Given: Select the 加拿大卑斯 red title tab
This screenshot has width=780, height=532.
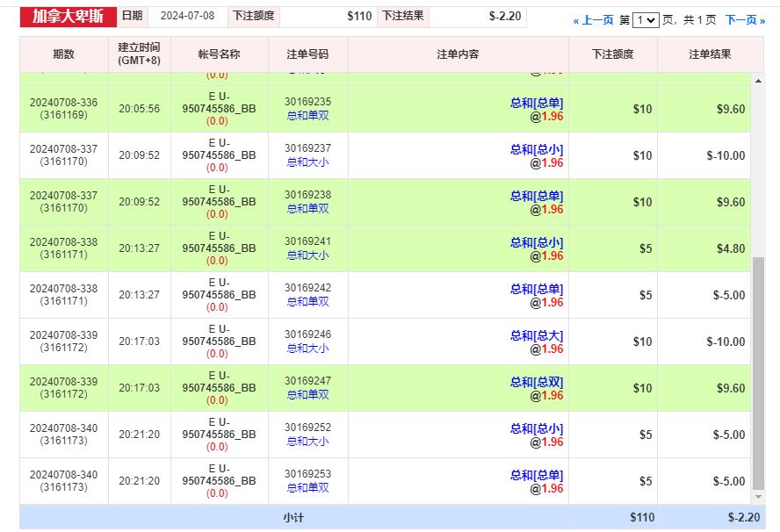Looking at the screenshot, I should [69, 16].
